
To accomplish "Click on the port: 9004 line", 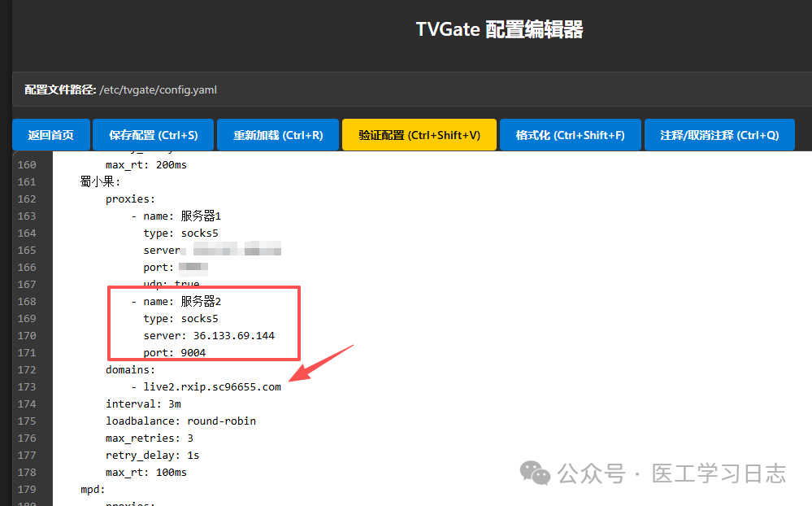I will (175, 353).
